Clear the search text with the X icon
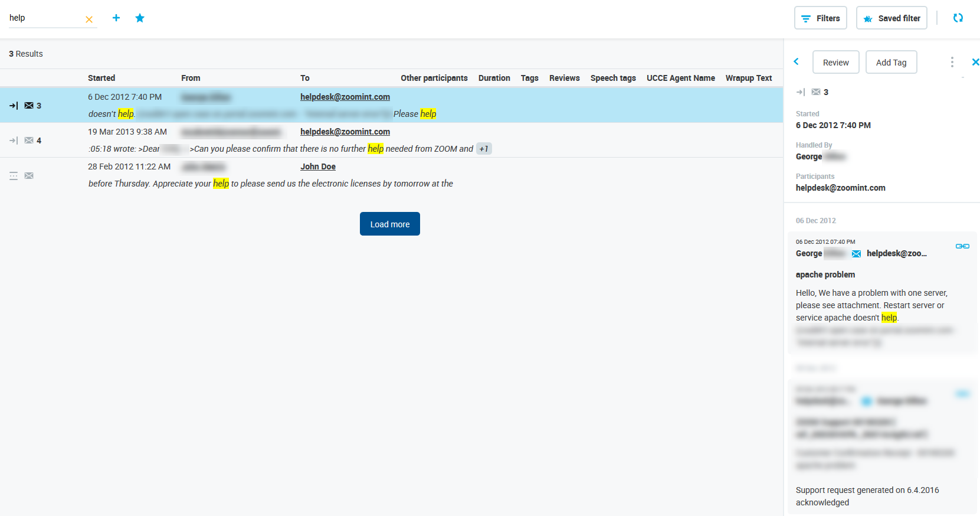Image resolution: width=980 pixels, height=516 pixels. [89, 19]
